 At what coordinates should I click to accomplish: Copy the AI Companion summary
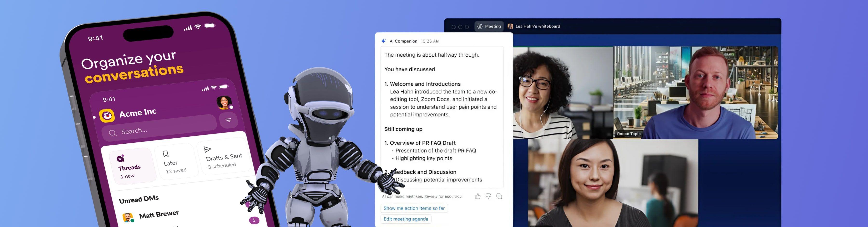tap(499, 196)
